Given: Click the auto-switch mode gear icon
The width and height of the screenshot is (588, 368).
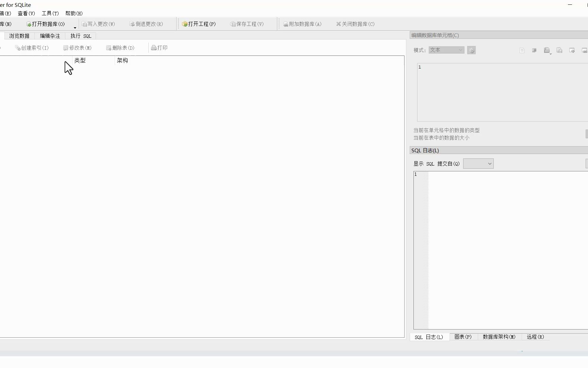Looking at the screenshot, I should pyautogui.click(x=471, y=50).
